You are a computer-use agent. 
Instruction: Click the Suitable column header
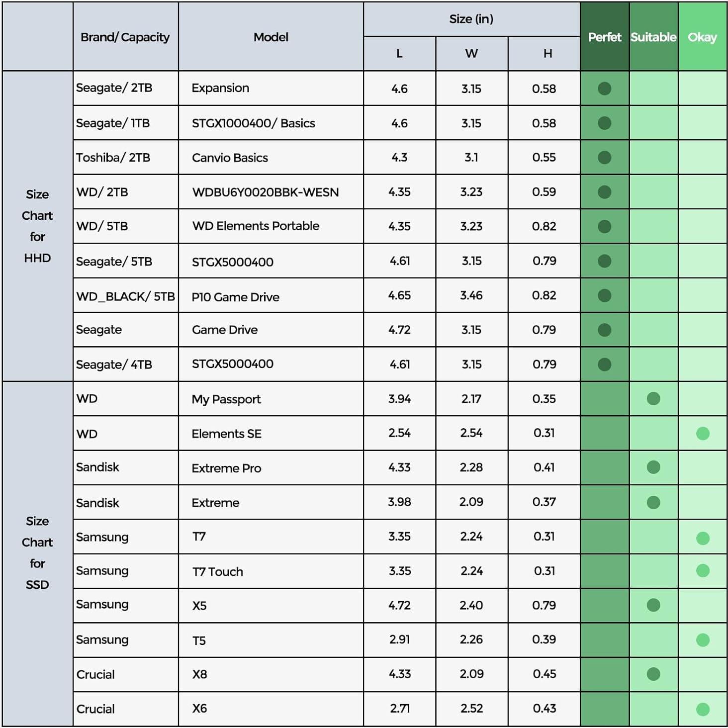pos(653,37)
